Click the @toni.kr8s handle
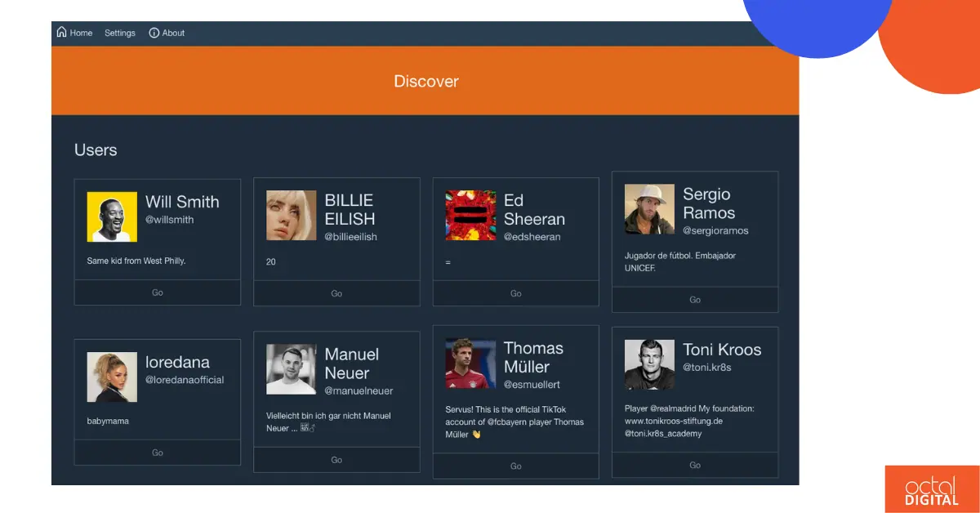This screenshot has height=513, width=980. point(707,368)
